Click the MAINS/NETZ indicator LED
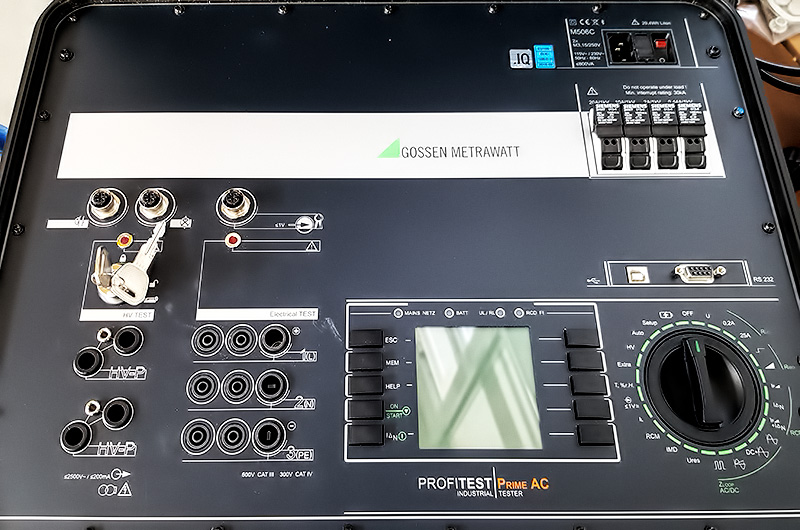Viewport: 800px width, 530px height. coord(397,313)
